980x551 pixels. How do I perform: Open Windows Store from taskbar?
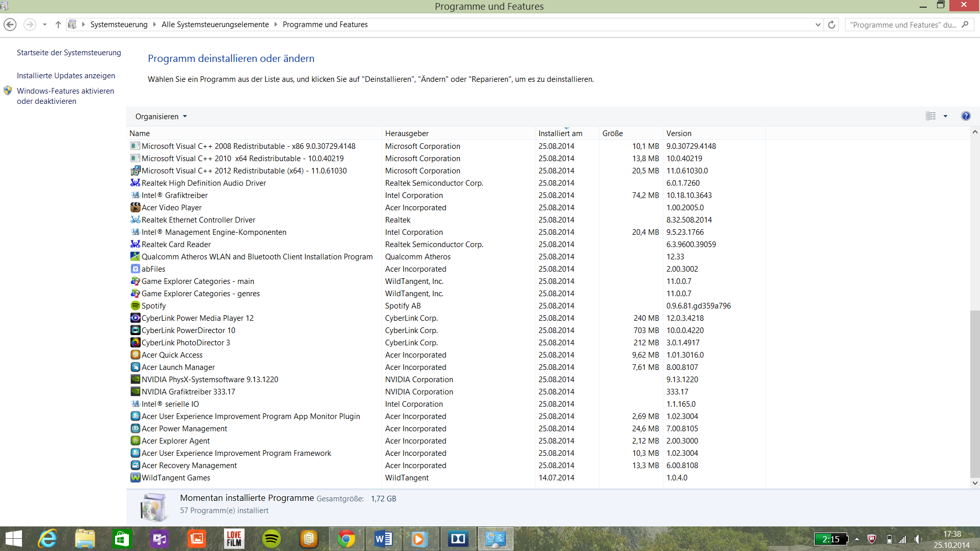[122, 539]
